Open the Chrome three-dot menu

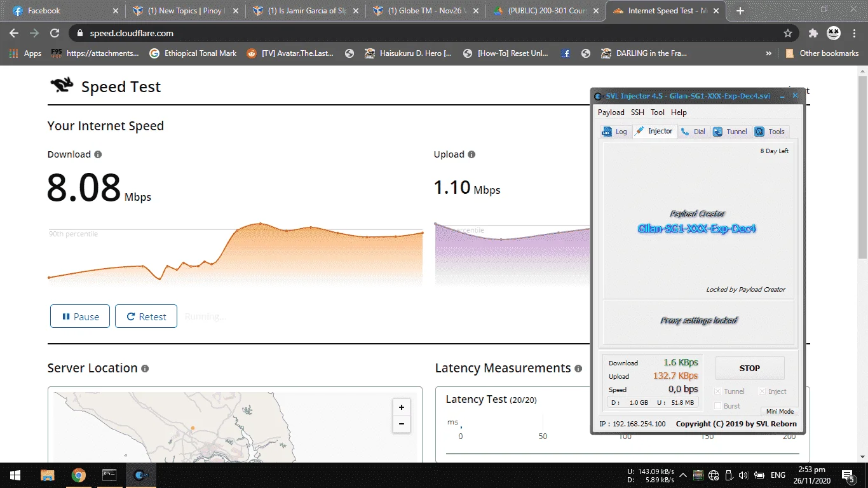click(x=854, y=33)
